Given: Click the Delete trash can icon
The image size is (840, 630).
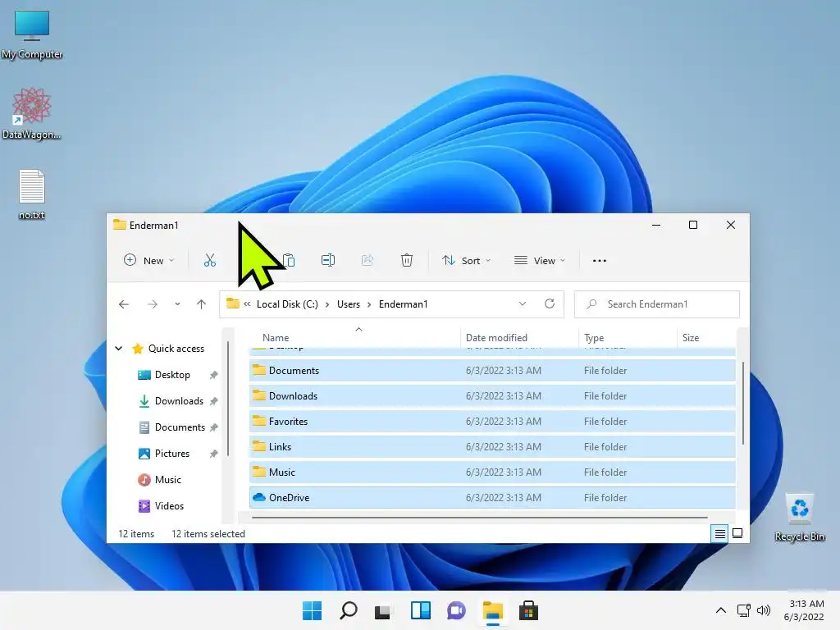Looking at the screenshot, I should pos(407,260).
